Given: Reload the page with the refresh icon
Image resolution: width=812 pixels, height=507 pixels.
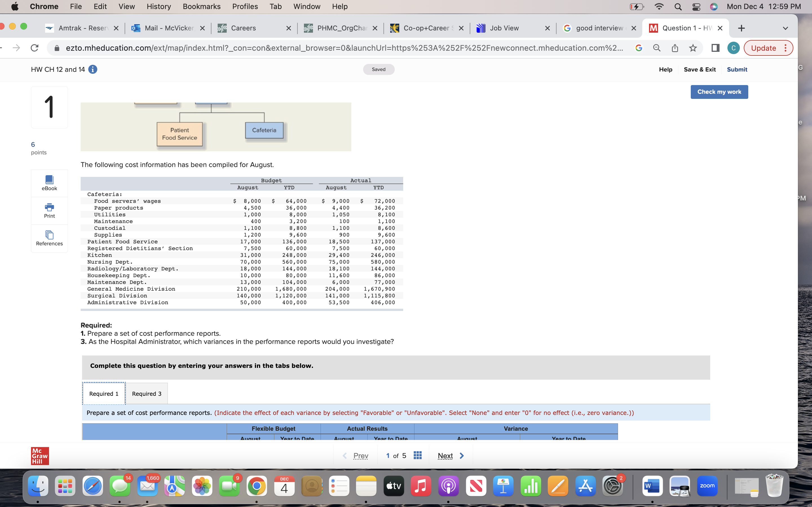Looking at the screenshot, I should (x=35, y=48).
